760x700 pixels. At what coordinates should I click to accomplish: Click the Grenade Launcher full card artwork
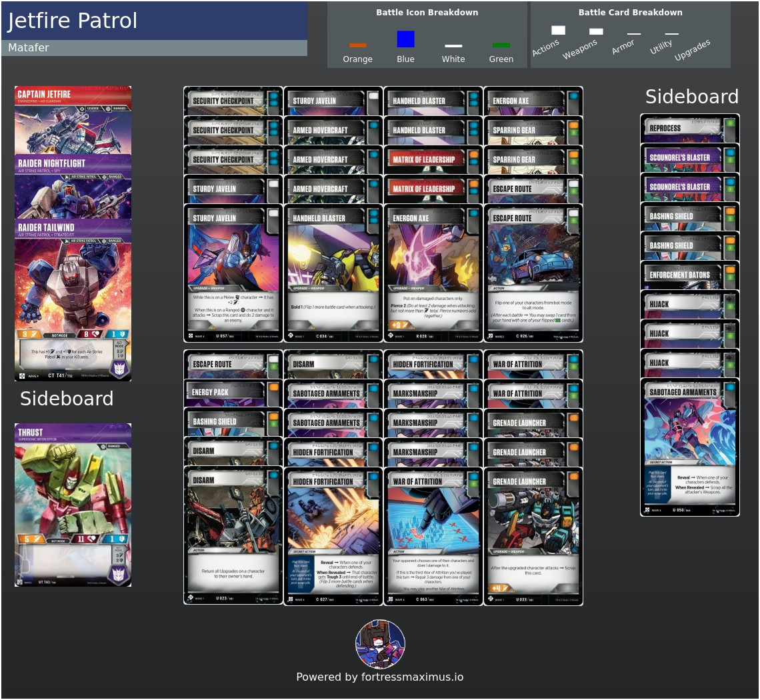tap(533, 519)
